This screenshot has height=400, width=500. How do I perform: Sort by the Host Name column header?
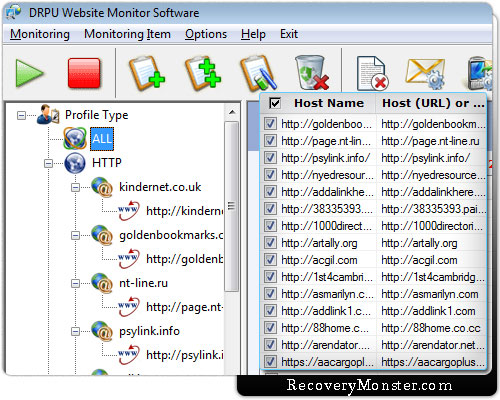(x=328, y=103)
